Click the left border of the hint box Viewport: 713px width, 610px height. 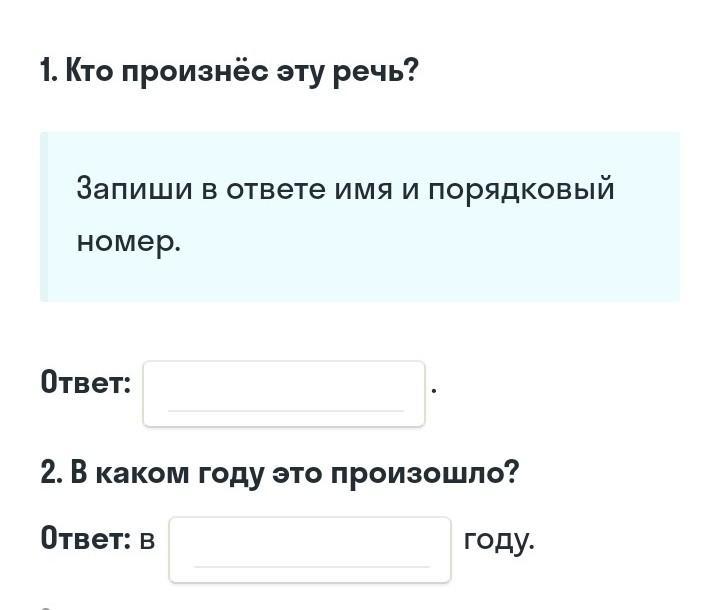pos(44,216)
